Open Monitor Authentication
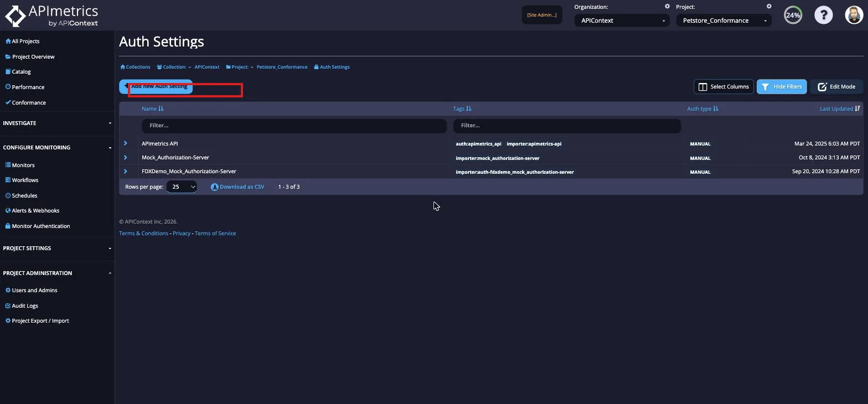 click(x=37, y=226)
